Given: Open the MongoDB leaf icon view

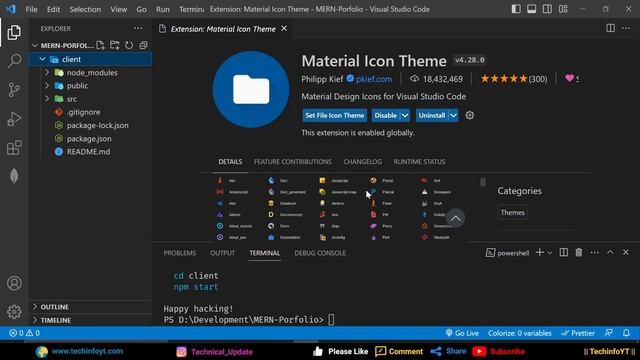Looking at the screenshot, I should 14,176.
